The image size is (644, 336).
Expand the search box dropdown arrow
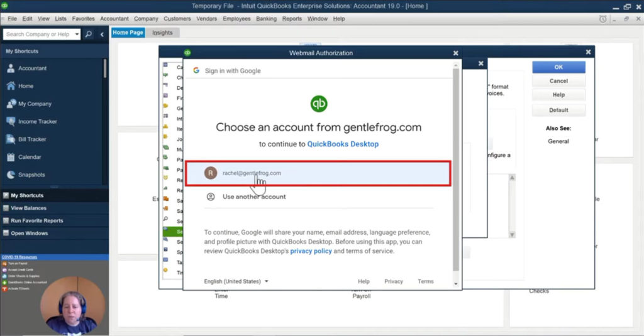coord(77,34)
